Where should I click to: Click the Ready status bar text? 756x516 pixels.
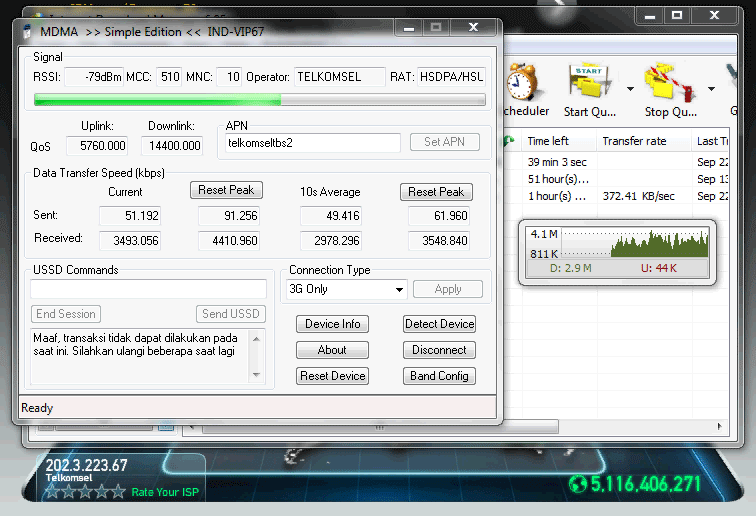tap(37, 408)
